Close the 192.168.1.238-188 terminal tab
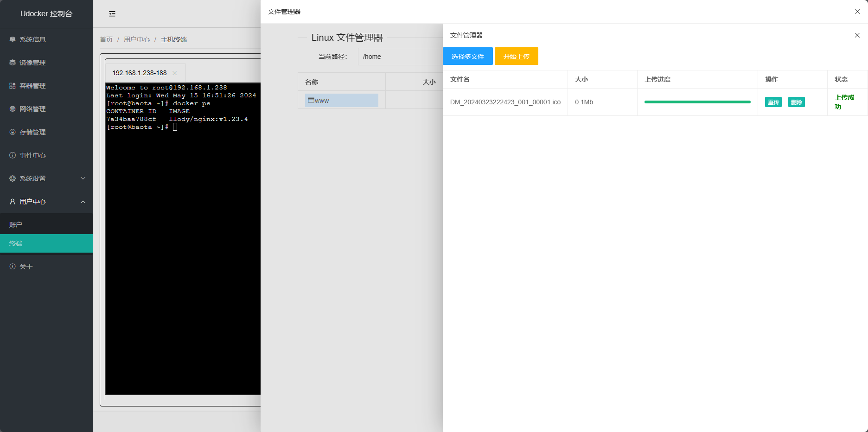This screenshot has width=868, height=432. coord(175,73)
